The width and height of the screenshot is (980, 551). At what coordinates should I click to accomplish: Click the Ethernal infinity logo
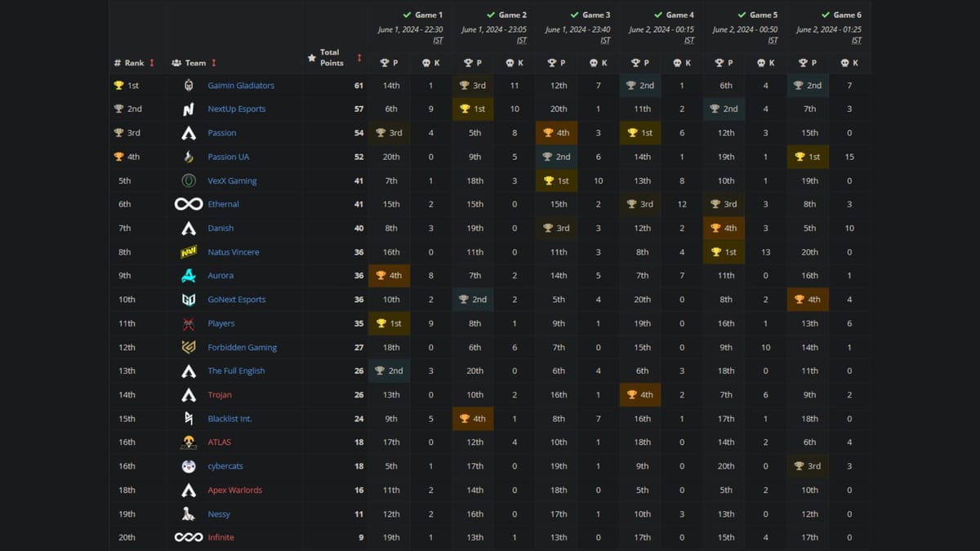point(189,204)
